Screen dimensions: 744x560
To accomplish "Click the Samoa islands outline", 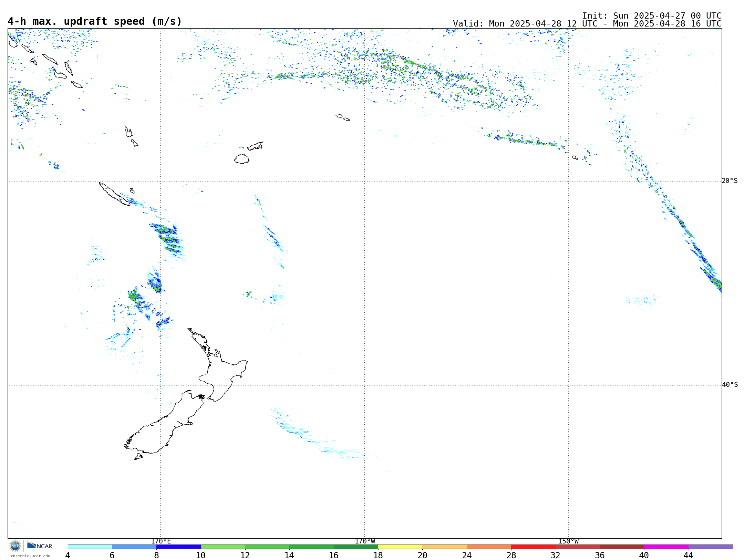I will pyautogui.click(x=343, y=117).
